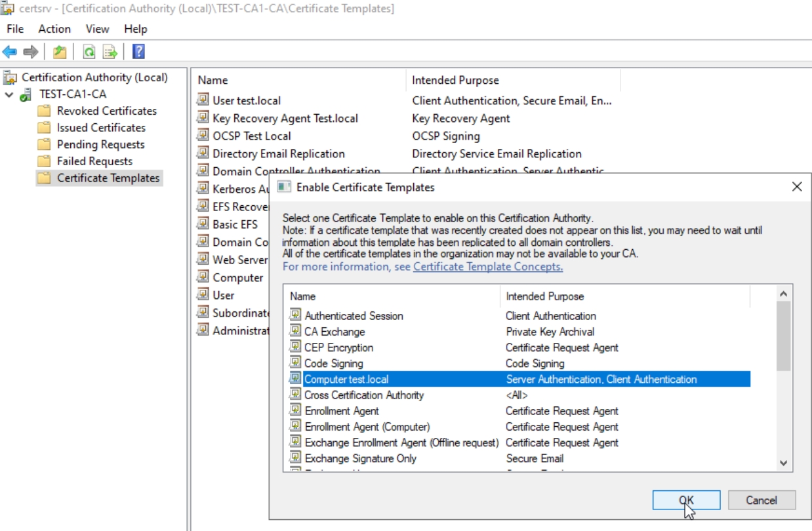Viewport: 812px width, 531px height.
Task: Open the Help menu
Action: pyautogui.click(x=136, y=29)
